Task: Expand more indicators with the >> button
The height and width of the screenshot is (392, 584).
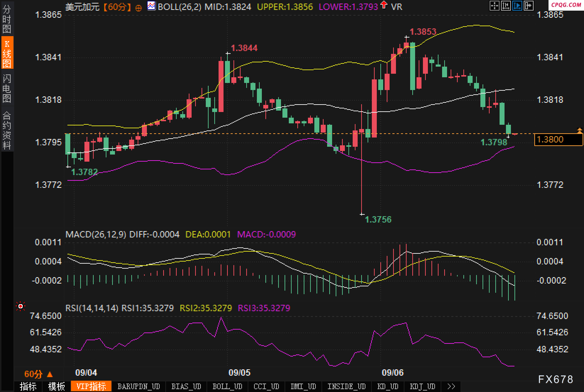Action: 451,386
